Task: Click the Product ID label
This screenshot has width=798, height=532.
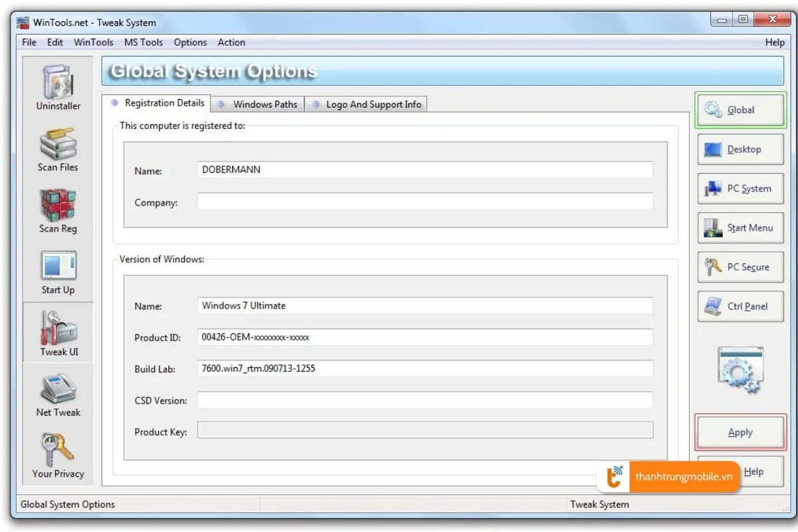Action: coord(158,338)
